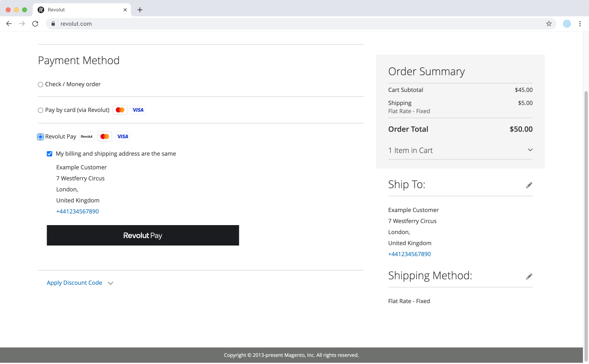
Task: Click Revolut logo badge beside Revolut Pay
Action: [x=87, y=136]
